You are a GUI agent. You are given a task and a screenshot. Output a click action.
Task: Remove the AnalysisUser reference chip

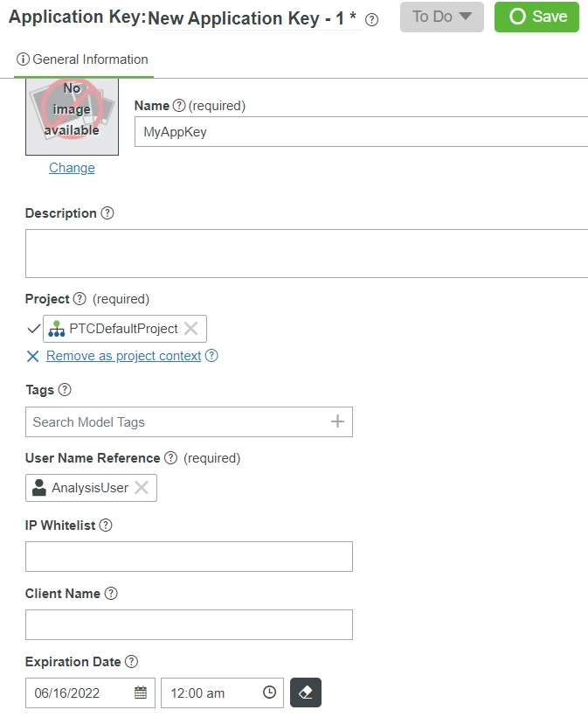[x=142, y=488]
